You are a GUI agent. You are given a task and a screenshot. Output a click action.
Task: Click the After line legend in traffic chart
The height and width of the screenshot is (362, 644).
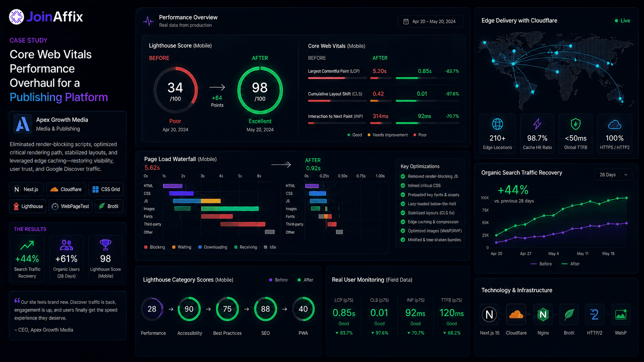pyautogui.click(x=570, y=264)
